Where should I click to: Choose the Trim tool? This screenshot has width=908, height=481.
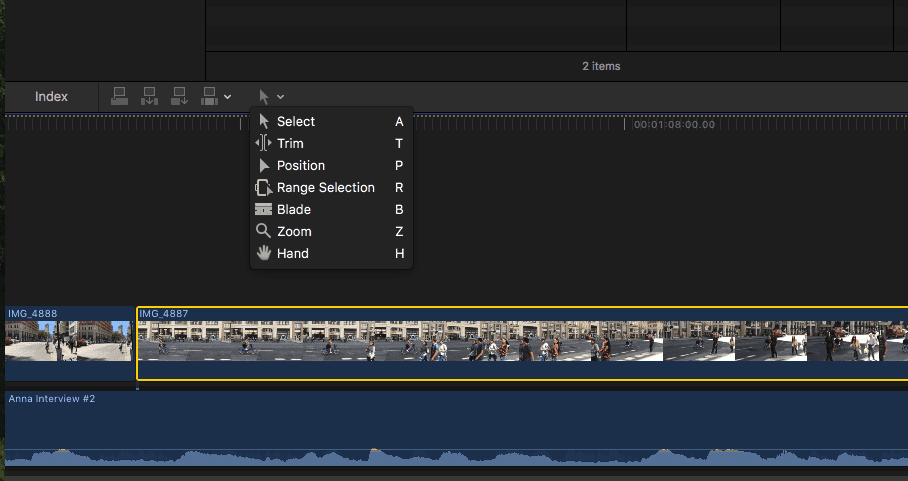coord(290,144)
